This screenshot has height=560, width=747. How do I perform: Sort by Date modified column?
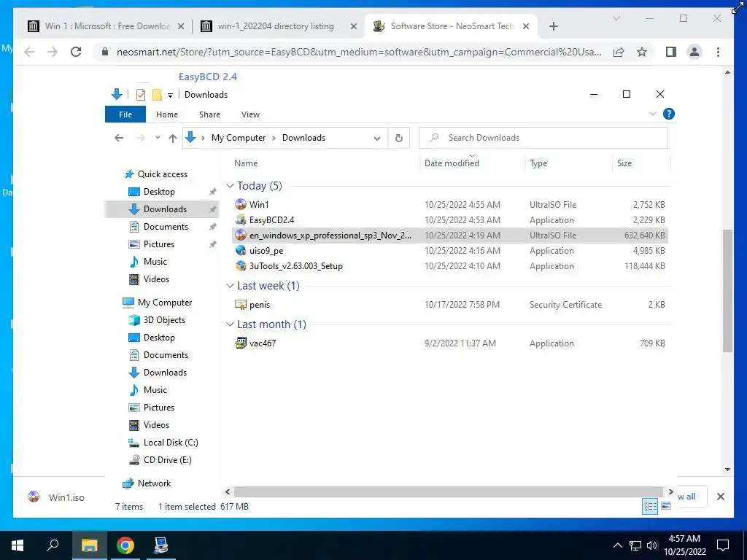[x=452, y=163]
